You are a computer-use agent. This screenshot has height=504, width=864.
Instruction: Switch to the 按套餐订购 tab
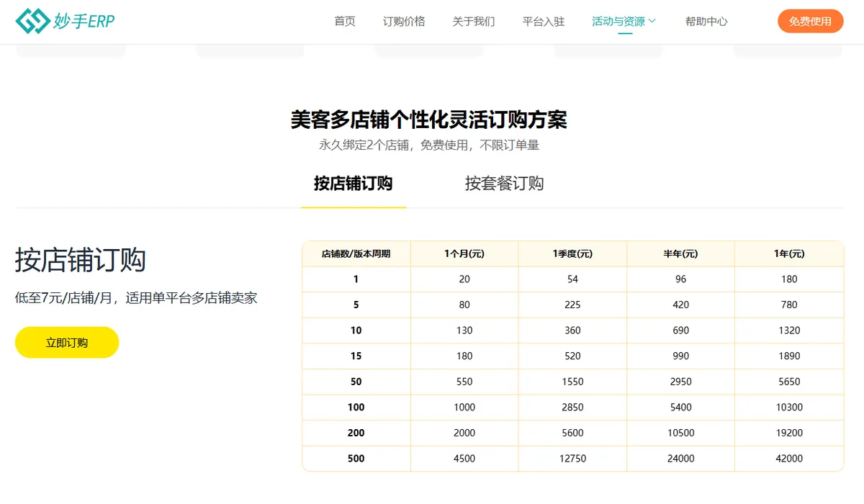tap(504, 184)
